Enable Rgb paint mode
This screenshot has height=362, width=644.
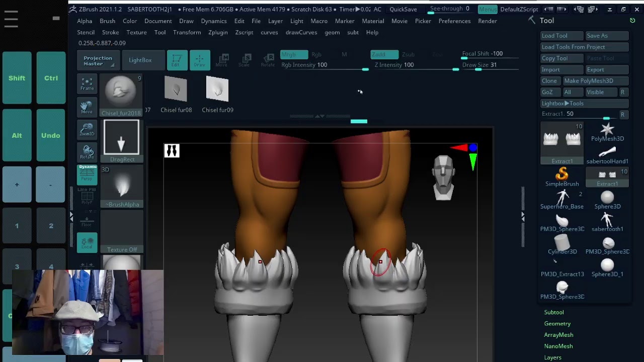click(x=316, y=54)
